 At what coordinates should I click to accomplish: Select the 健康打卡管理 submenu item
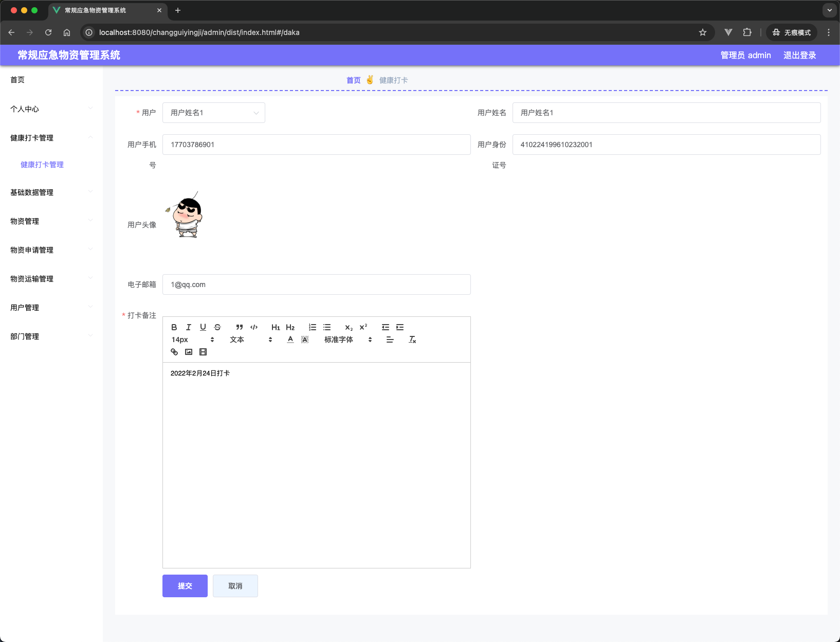click(x=51, y=165)
